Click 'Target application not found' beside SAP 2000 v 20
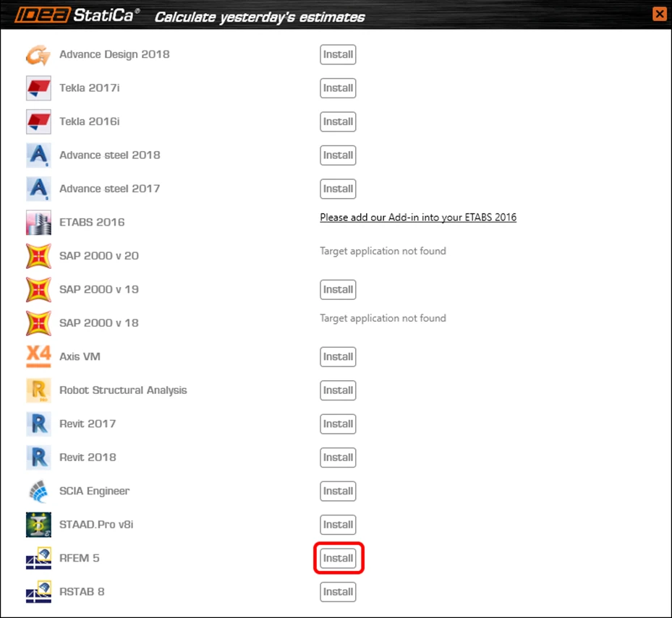Screen dimensions: 672x618 coord(383,251)
